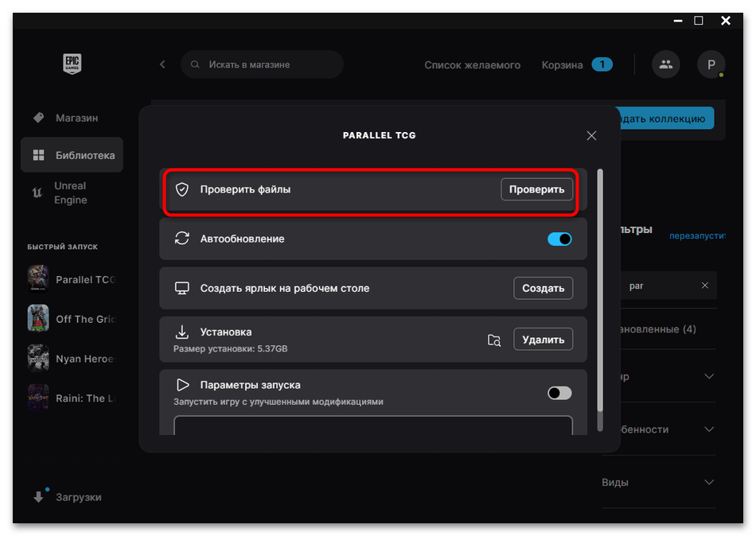This screenshot has width=756, height=536.
Task: Click the shield icon for file verification
Action: pyautogui.click(x=181, y=189)
